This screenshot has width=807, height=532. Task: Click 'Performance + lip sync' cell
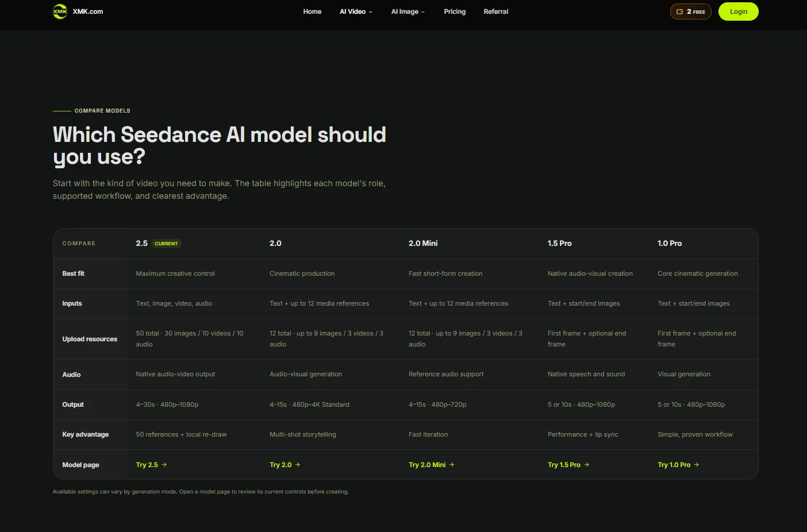click(583, 434)
